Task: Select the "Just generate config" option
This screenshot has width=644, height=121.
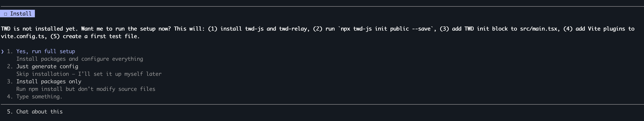Action: (x=47, y=66)
